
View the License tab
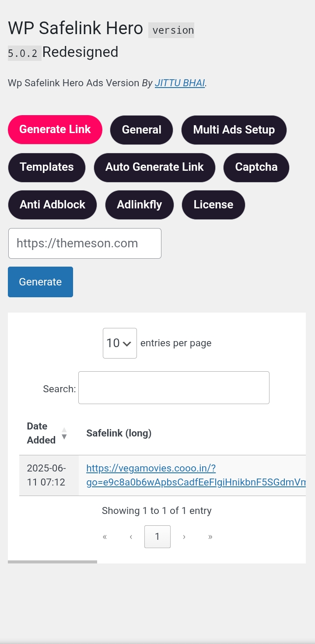(x=213, y=204)
